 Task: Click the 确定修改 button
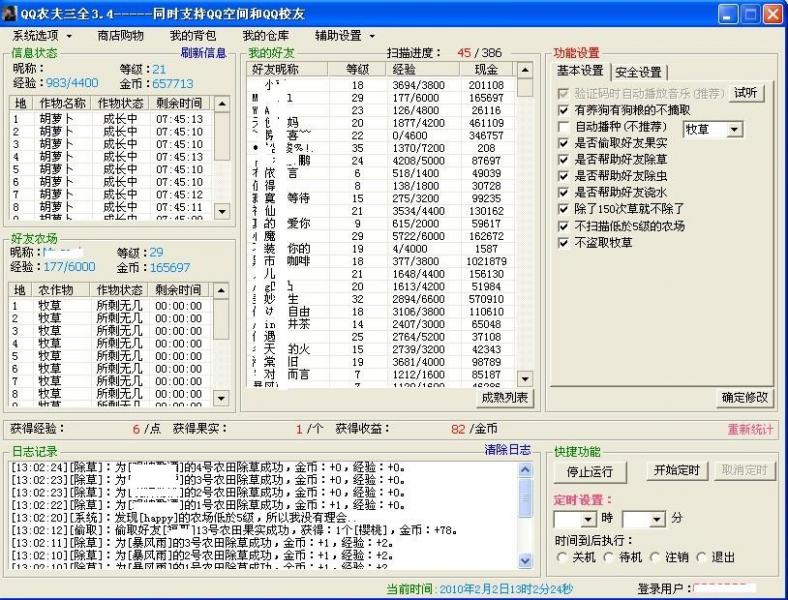[744, 397]
